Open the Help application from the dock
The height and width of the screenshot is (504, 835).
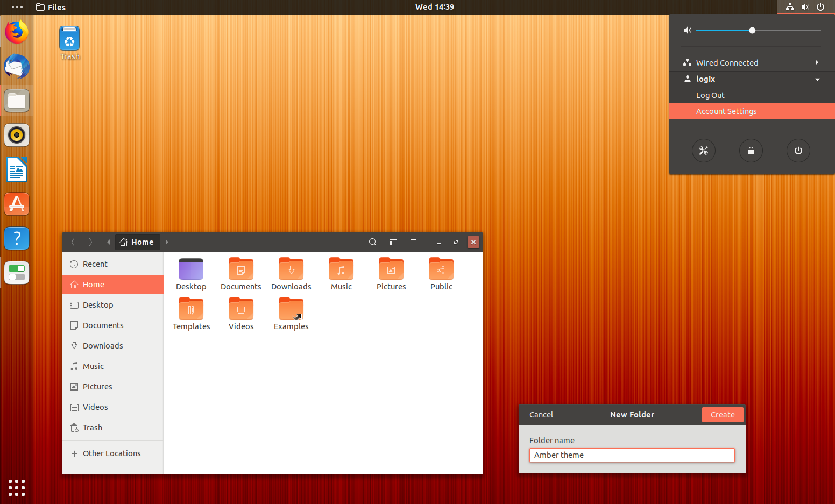coord(16,238)
